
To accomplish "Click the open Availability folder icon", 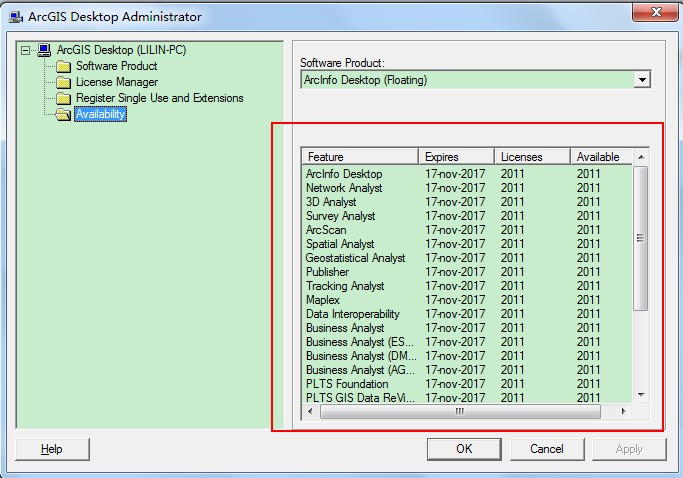I will (x=63, y=114).
